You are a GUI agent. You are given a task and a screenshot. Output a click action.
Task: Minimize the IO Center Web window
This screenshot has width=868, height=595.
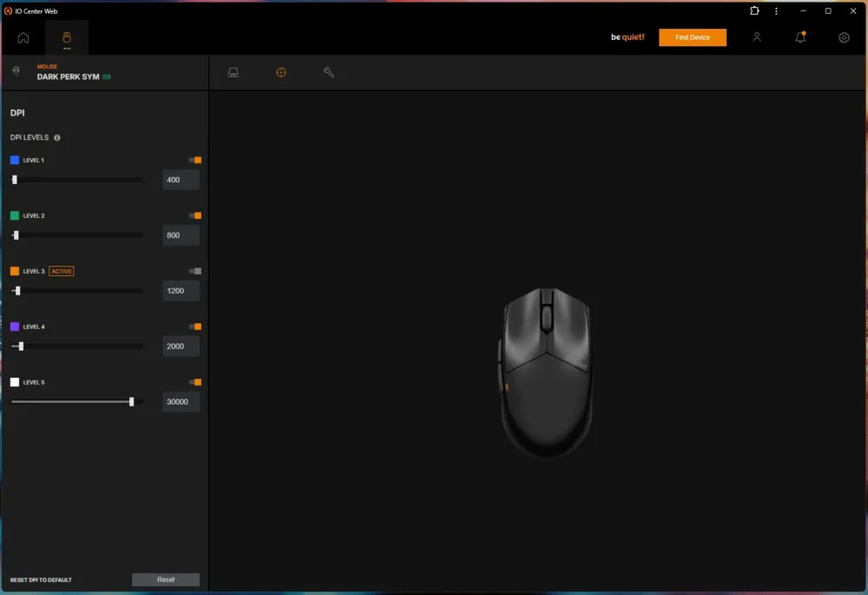click(803, 10)
